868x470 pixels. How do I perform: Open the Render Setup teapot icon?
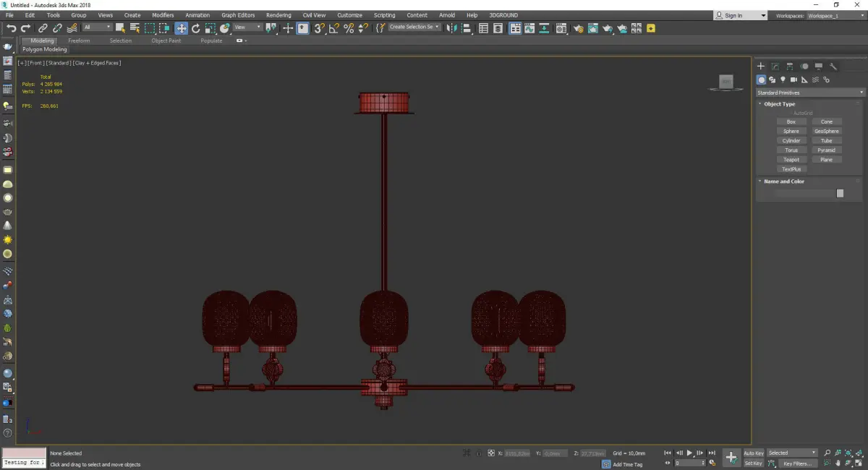tap(579, 28)
